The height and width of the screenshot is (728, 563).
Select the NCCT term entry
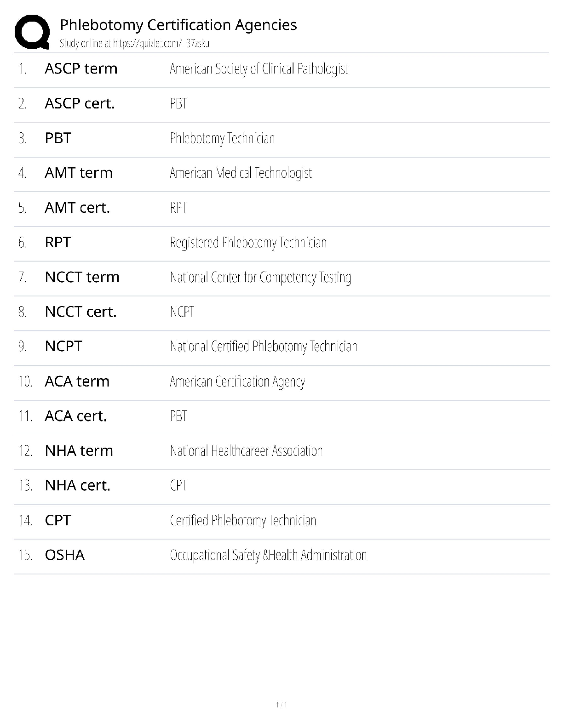click(x=82, y=277)
